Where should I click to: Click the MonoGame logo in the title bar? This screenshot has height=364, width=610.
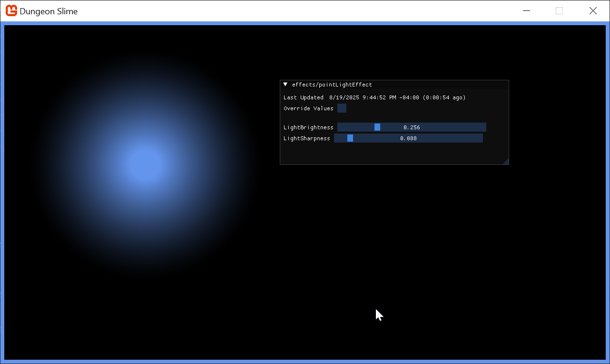click(x=11, y=10)
